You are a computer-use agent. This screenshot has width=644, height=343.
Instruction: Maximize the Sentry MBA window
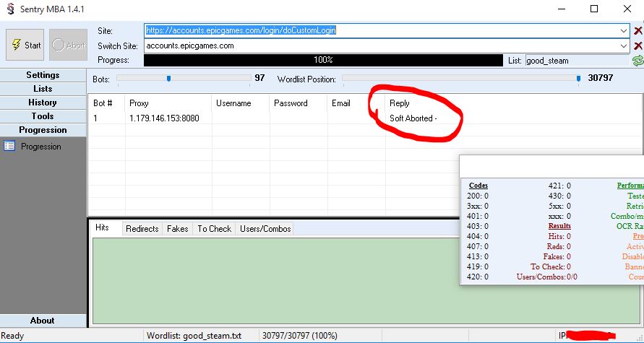click(x=594, y=9)
